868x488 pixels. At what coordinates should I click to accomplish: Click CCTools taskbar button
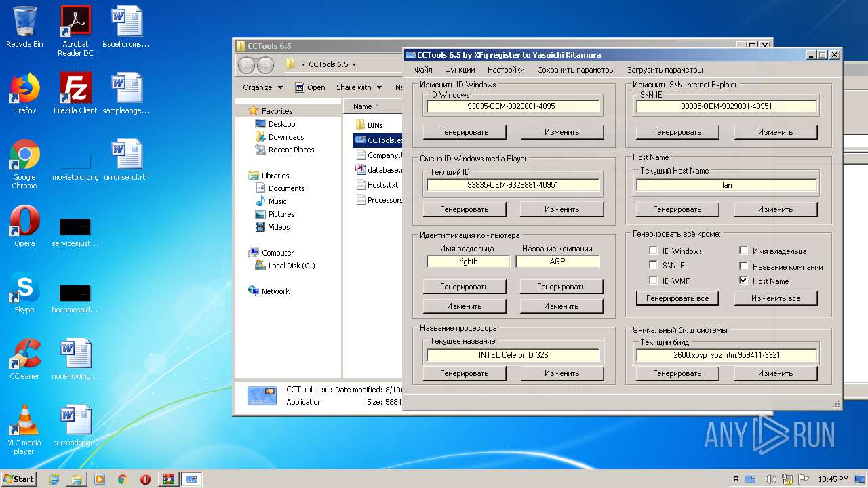192,479
